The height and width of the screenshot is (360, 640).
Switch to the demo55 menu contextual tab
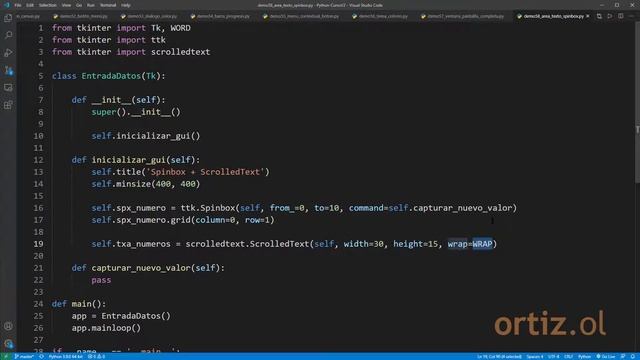click(301, 16)
